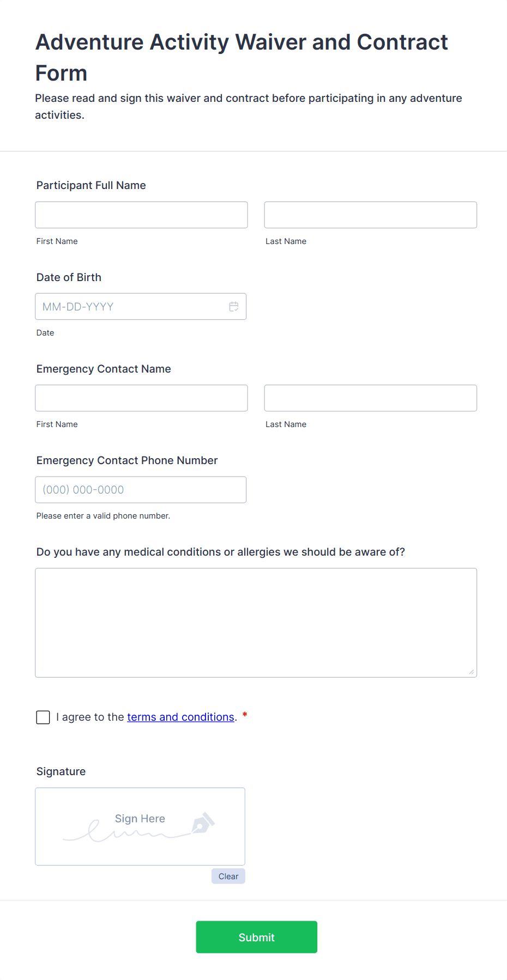Select the participant Last Name field
This screenshot has width=507, height=980.
(370, 215)
